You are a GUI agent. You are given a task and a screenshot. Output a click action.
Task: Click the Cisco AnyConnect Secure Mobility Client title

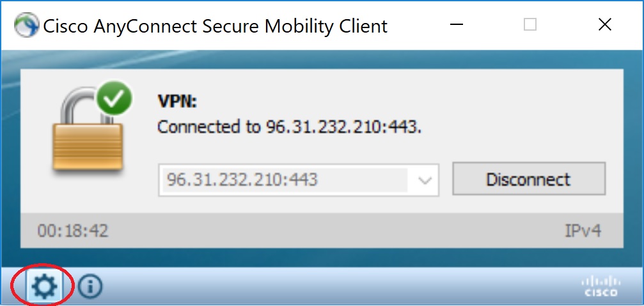tap(216, 26)
